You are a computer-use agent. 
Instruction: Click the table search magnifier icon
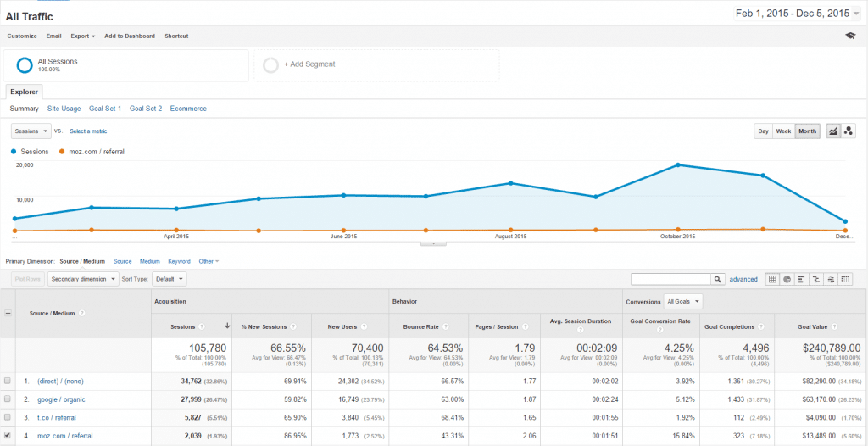click(717, 279)
